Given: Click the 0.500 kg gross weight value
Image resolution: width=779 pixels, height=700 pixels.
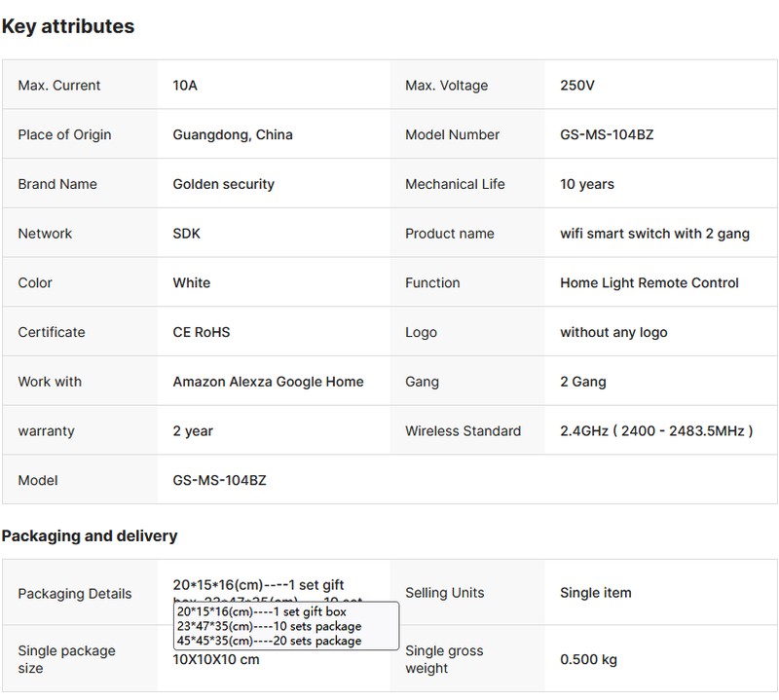Looking at the screenshot, I should point(588,659).
